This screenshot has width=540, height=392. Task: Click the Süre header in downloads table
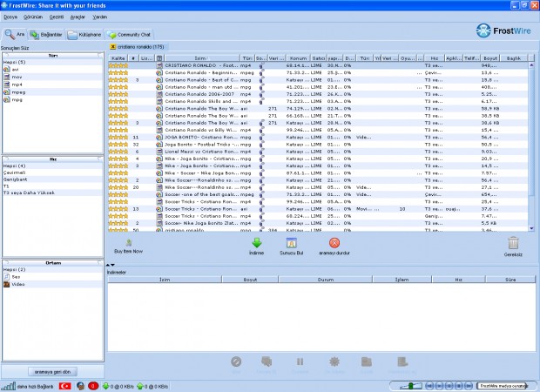point(510,280)
